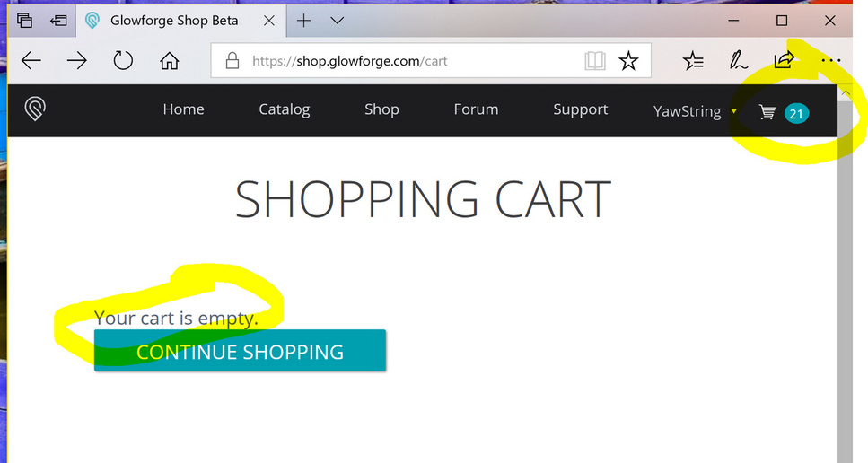868x463 pixels.
Task: Close the browser window
Action: (x=829, y=21)
